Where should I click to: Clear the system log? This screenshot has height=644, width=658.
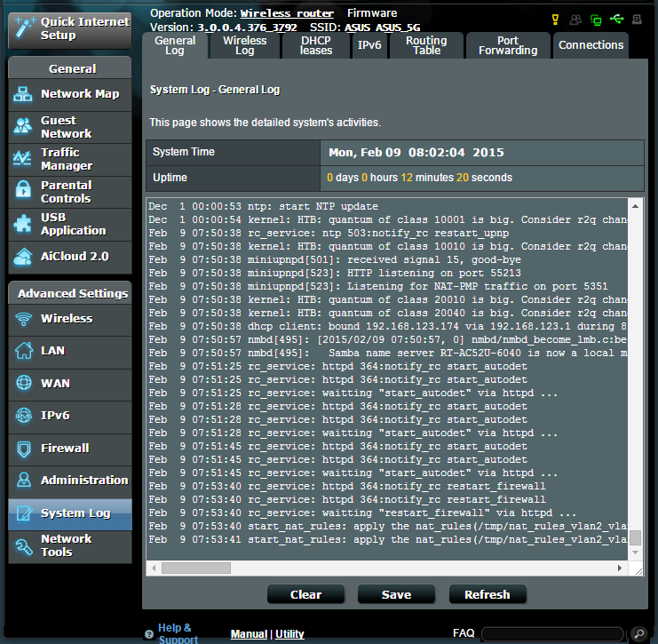pyautogui.click(x=306, y=594)
